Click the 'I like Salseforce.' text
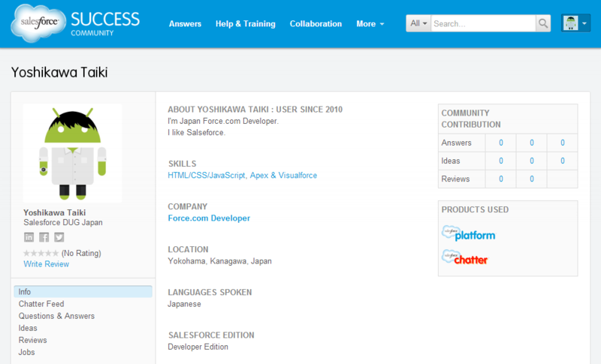 (197, 132)
